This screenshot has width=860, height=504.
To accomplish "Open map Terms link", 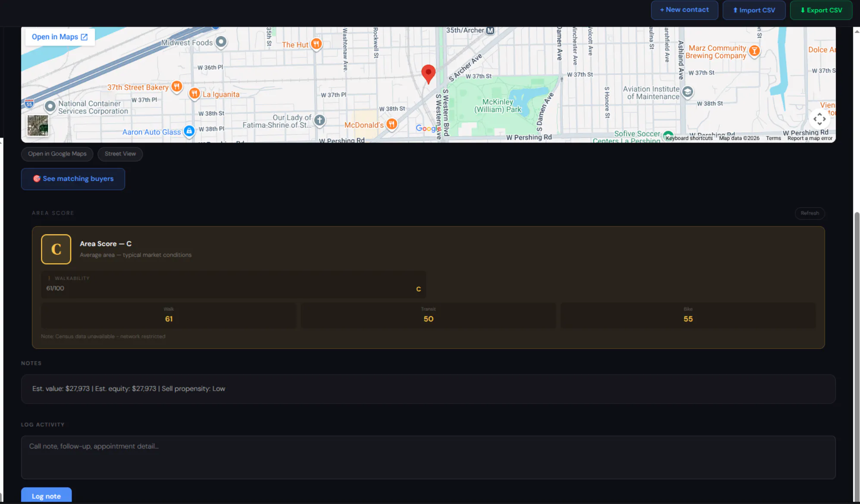I will click(773, 138).
